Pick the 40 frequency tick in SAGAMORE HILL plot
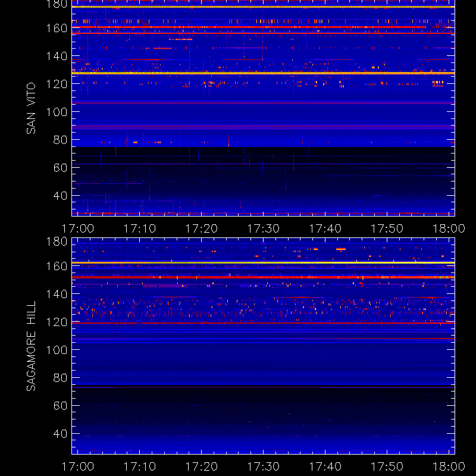 [60, 434]
